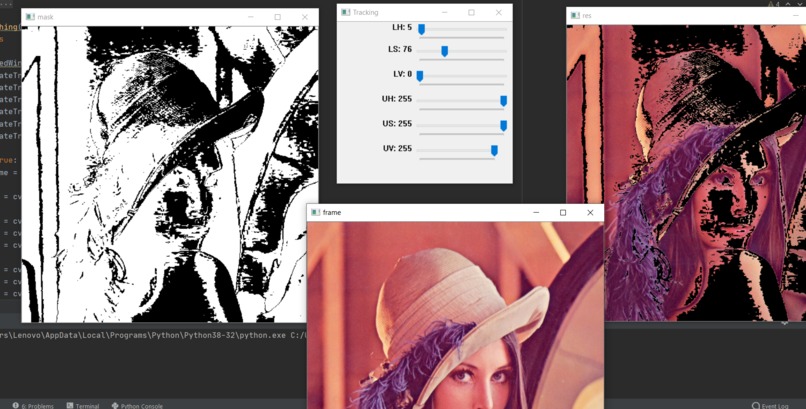The width and height of the screenshot is (806, 409).
Task: Maximize the frame window
Action: [563, 212]
